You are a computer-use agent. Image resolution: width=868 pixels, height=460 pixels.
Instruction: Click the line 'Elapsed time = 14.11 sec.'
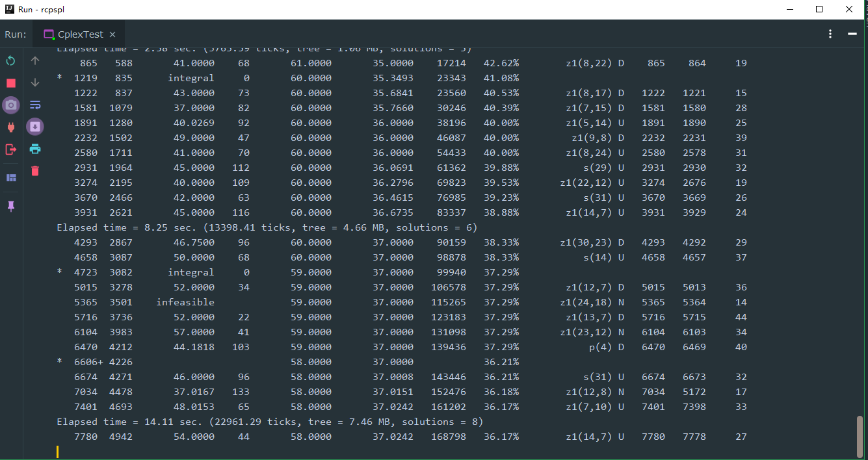click(x=270, y=422)
